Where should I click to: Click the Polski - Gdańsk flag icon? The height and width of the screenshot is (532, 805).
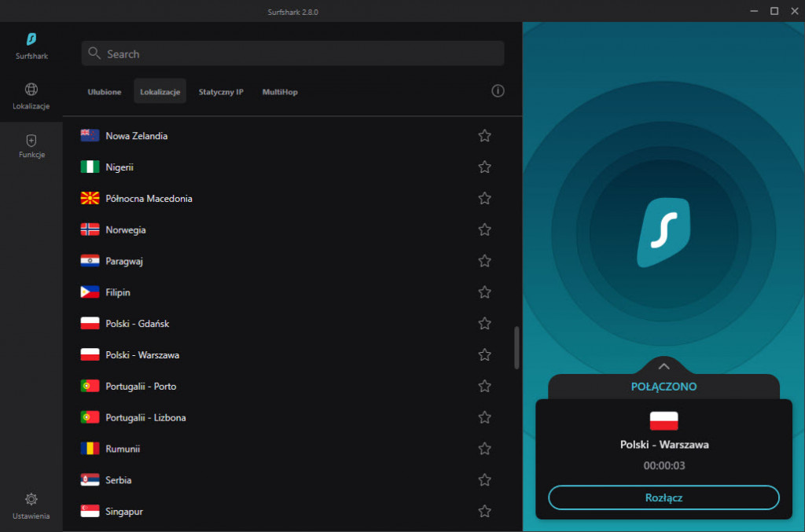90,323
